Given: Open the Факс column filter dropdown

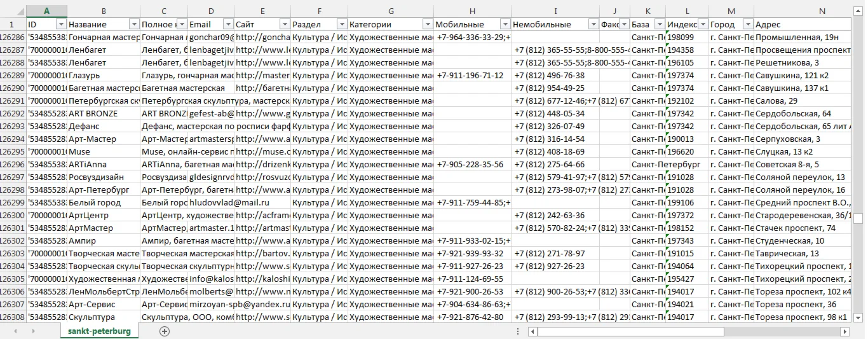Looking at the screenshot, I should 624,24.
